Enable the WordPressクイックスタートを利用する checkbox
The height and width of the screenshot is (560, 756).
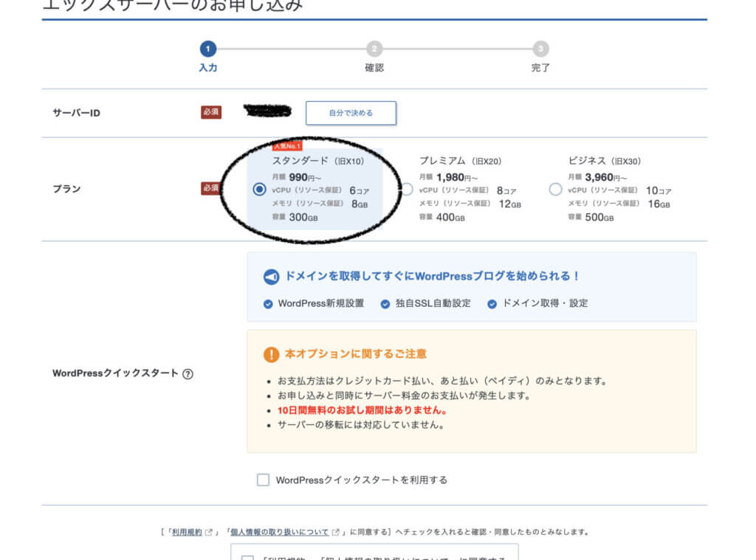point(264,480)
